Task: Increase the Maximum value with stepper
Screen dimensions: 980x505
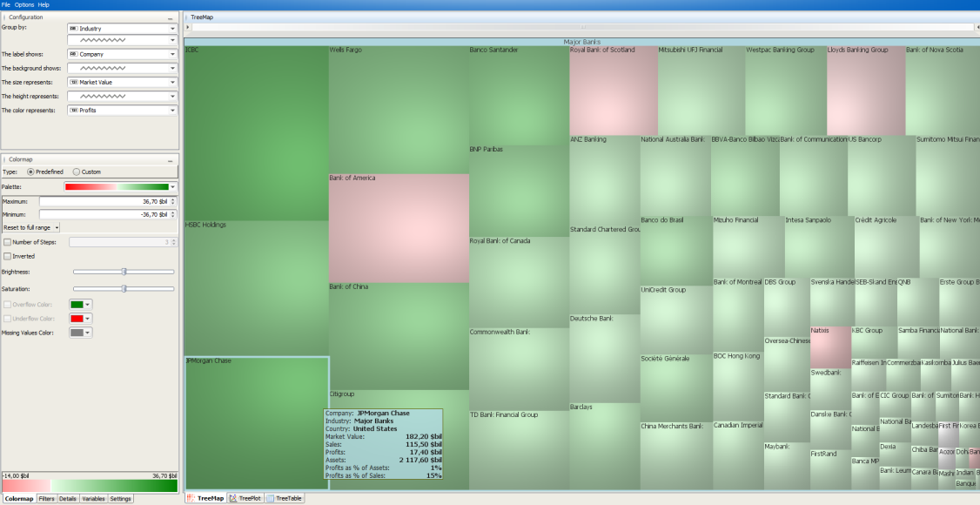Action: point(173,199)
